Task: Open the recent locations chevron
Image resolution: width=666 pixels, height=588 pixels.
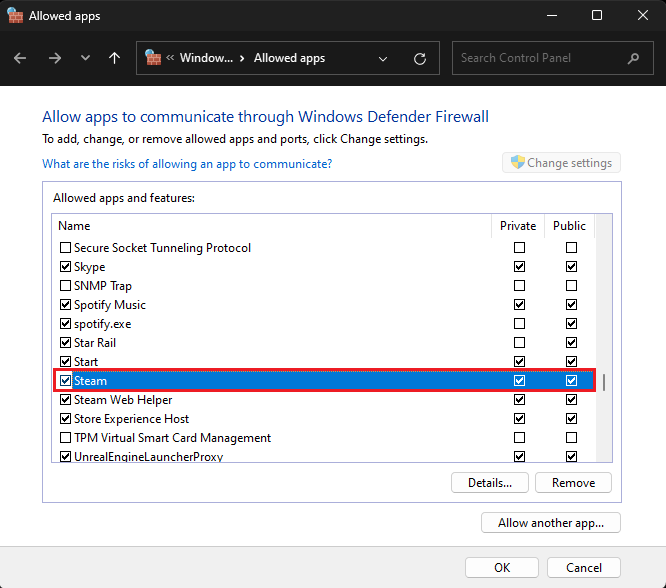Action: click(84, 58)
